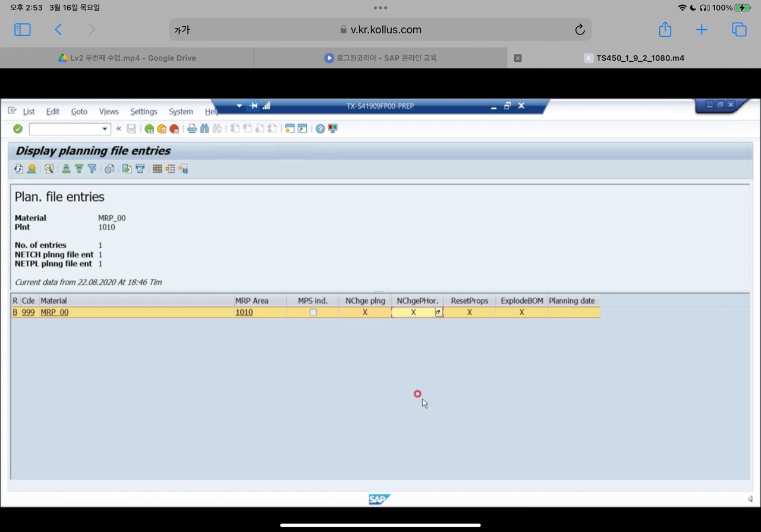The height and width of the screenshot is (532, 761).
Task: Click the NChgePHor. cell search help button
Action: (439, 312)
